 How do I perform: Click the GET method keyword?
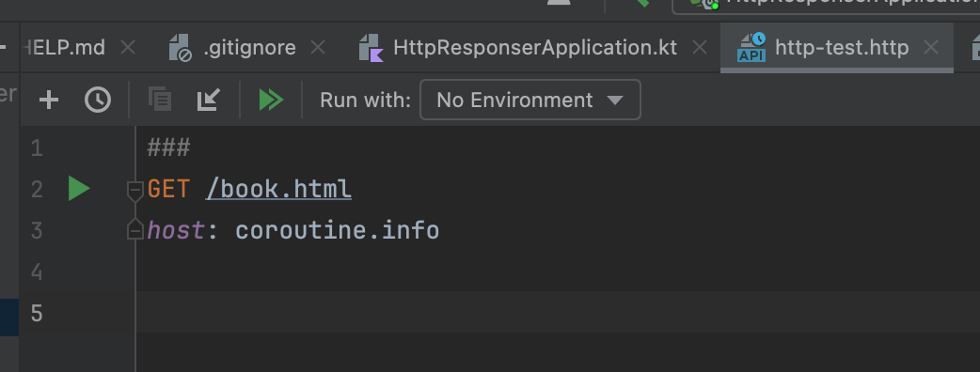(x=168, y=189)
